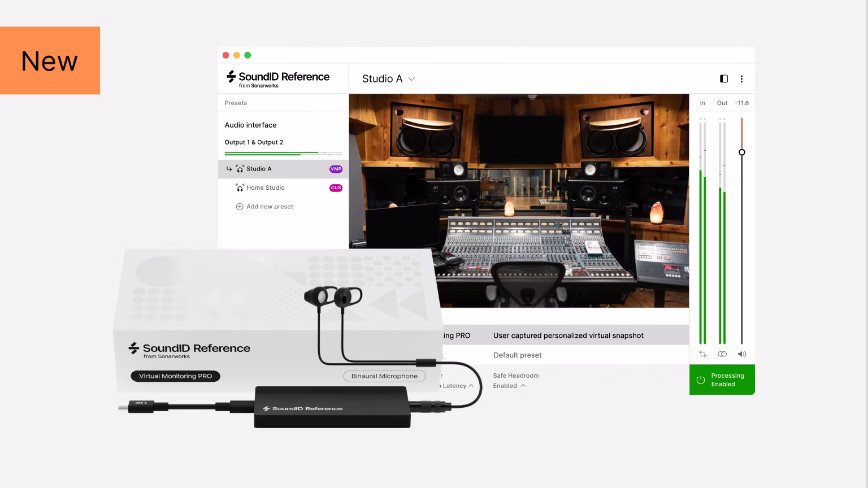This screenshot has width=868, height=488.
Task: Toggle the sidebar panel layout icon
Action: [724, 79]
